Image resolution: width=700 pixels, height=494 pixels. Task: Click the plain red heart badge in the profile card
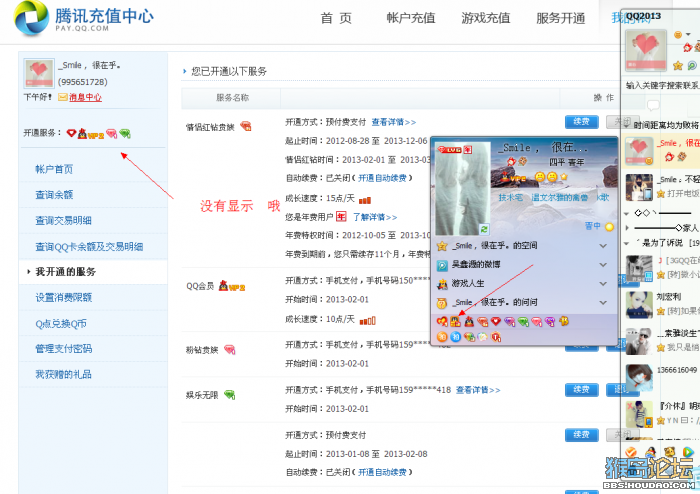click(x=496, y=321)
